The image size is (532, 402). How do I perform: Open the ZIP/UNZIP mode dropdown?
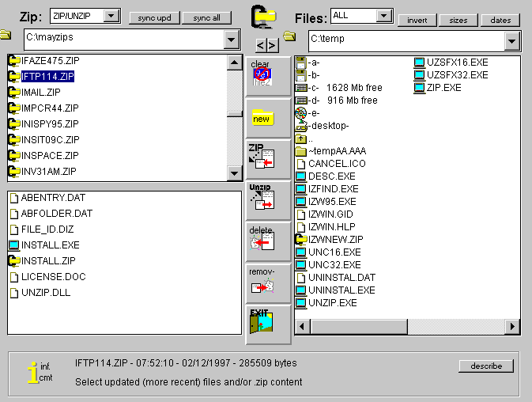coord(111,16)
